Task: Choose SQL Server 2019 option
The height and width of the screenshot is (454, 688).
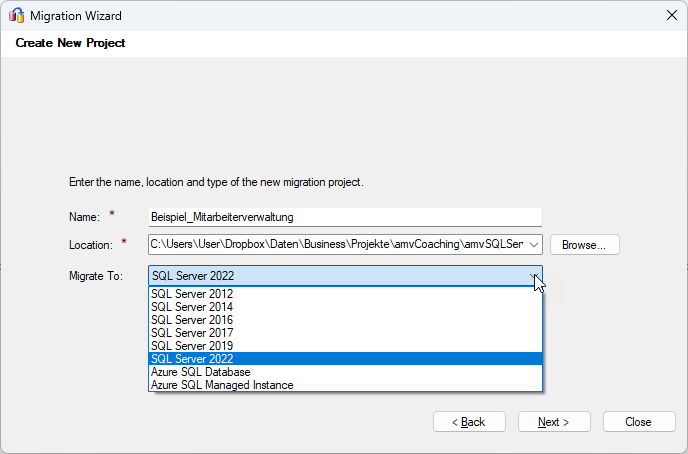Action: (x=345, y=346)
